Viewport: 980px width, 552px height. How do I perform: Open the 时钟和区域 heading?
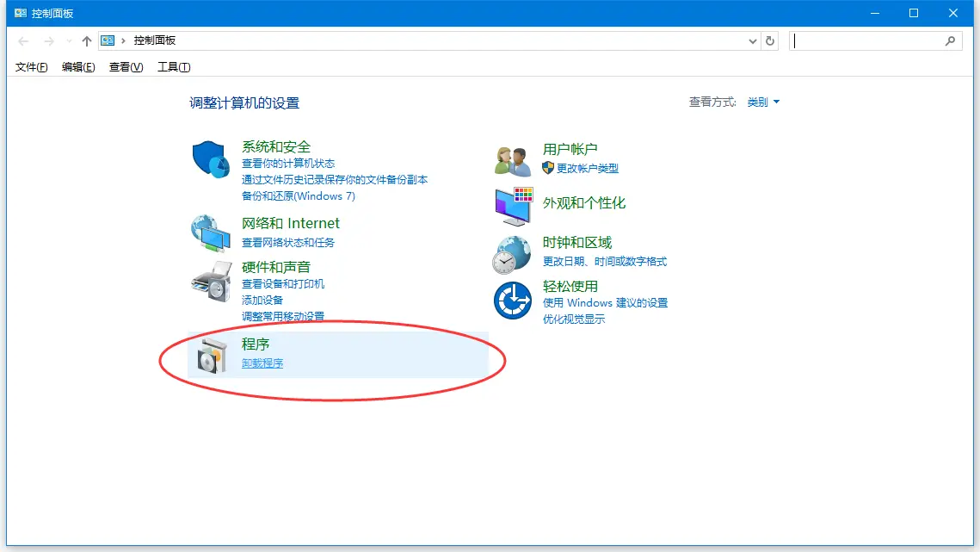[576, 243]
